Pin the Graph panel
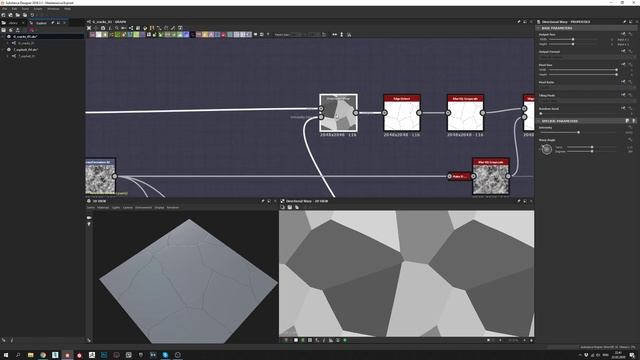 point(519,22)
